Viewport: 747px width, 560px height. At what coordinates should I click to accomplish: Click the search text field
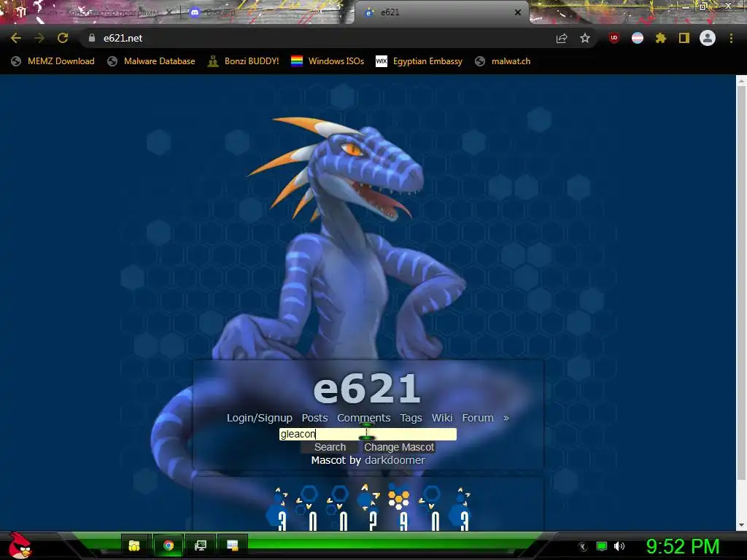[368, 434]
